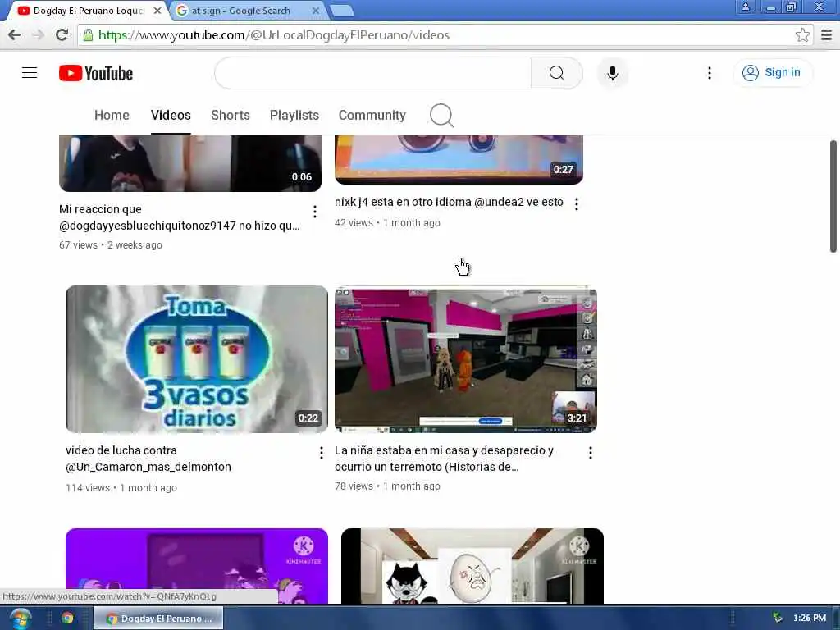Screen dimensions: 840x630
Task: Click the green lock security icon
Action: tap(88, 34)
